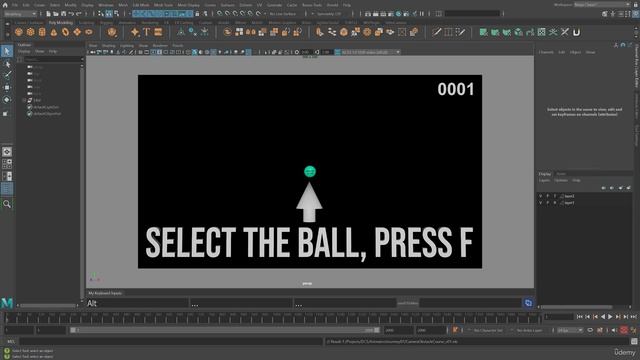Click the time slider ruler
Viewport: 640px width, 360px height.
tap(273, 318)
